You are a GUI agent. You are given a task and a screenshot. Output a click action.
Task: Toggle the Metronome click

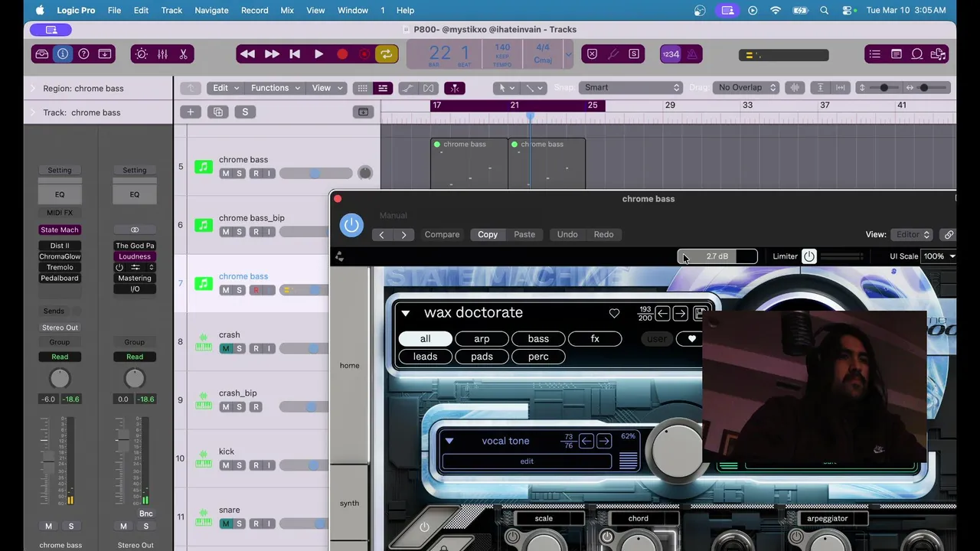692,54
